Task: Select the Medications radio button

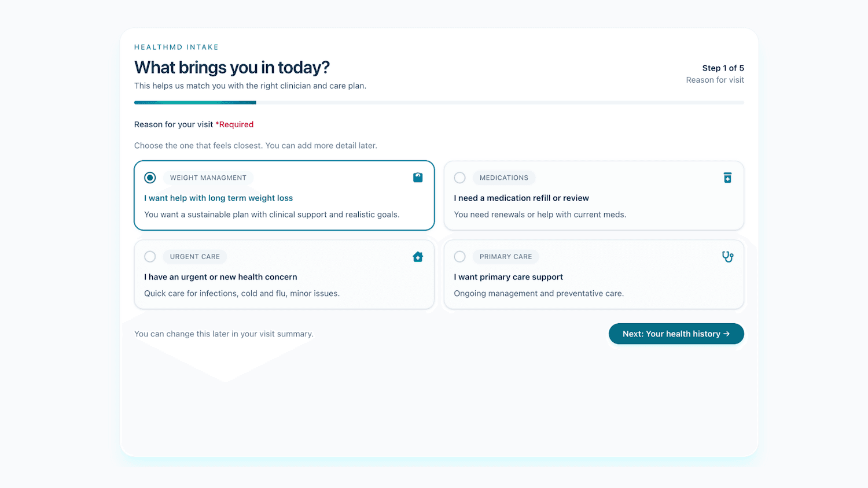Action: click(x=459, y=178)
